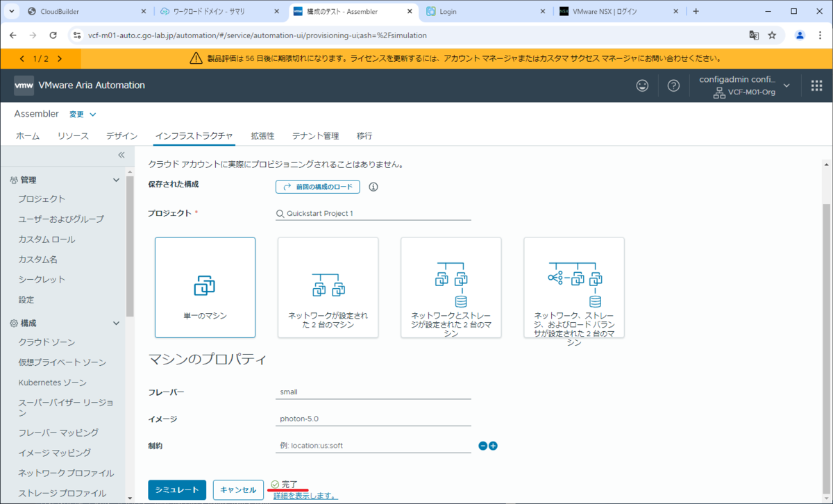The height and width of the screenshot is (504, 833).
Task: Collapse the sidebar with double chevron
Action: 121,155
